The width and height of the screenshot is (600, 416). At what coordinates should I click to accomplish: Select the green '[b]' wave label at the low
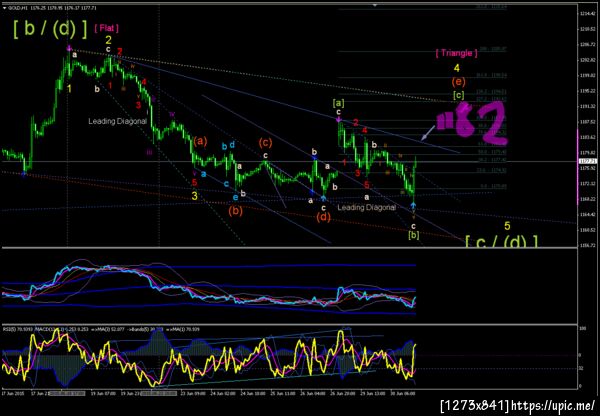click(x=414, y=235)
